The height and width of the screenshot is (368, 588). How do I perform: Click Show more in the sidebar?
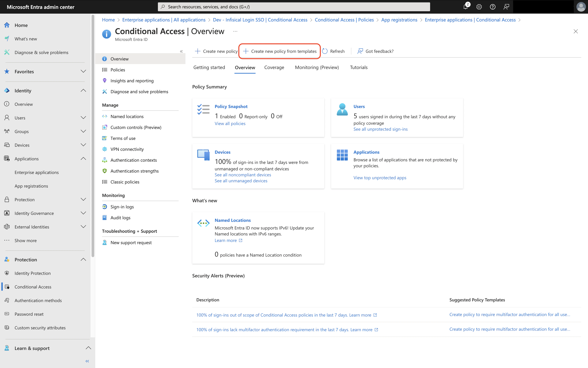click(26, 240)
